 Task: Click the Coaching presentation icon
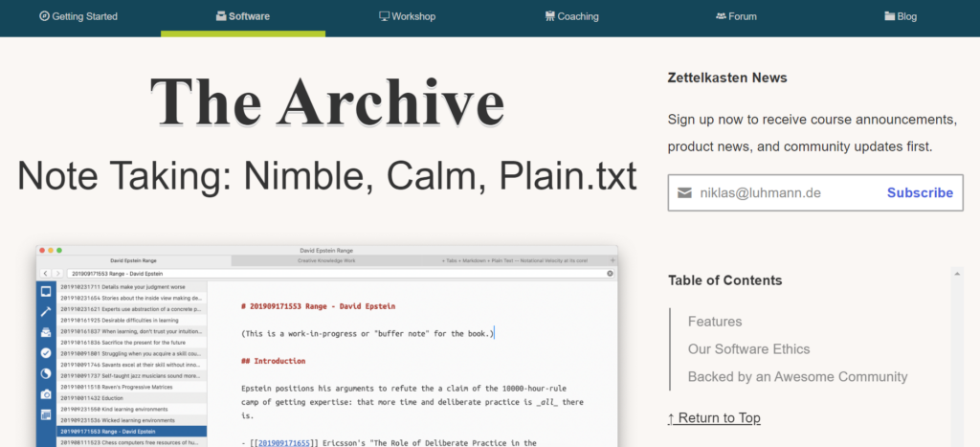pos(550,16)
